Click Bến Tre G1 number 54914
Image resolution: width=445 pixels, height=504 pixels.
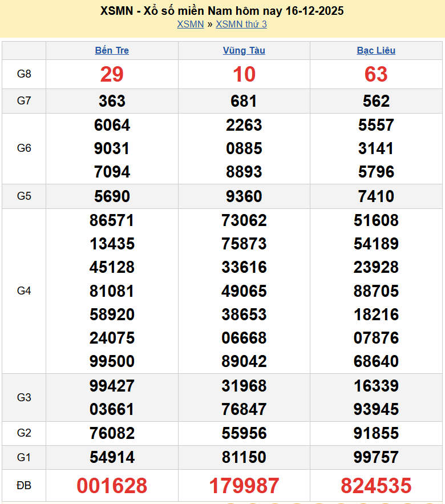point(112,457)
